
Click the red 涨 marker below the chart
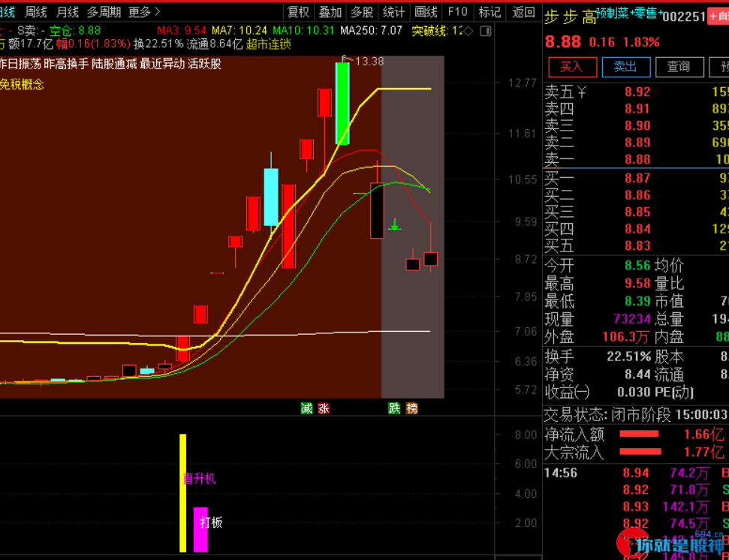324,408
